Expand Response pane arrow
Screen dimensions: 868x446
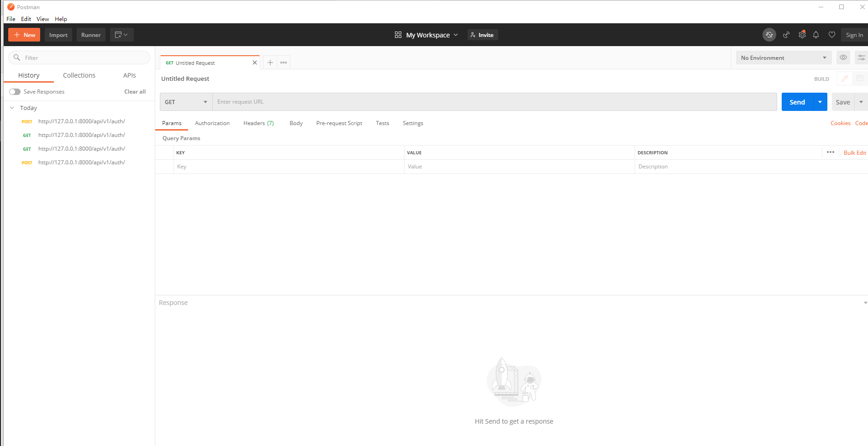coord(865,303)
